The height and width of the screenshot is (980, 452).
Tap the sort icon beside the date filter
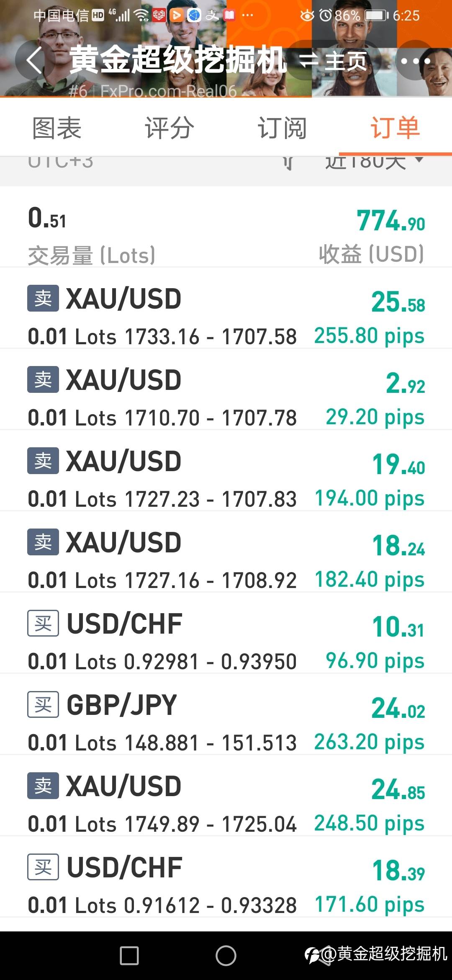pyautogui.click(x=288, y=162)
